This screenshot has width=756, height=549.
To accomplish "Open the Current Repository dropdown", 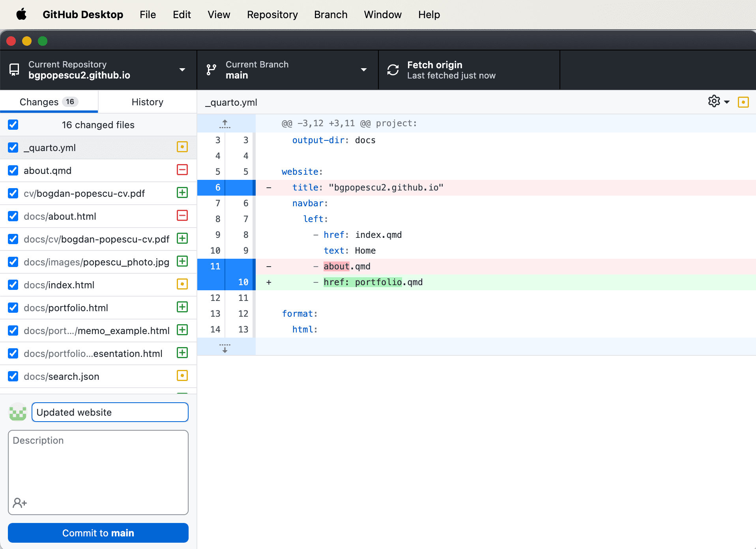I will coord(98,70).
